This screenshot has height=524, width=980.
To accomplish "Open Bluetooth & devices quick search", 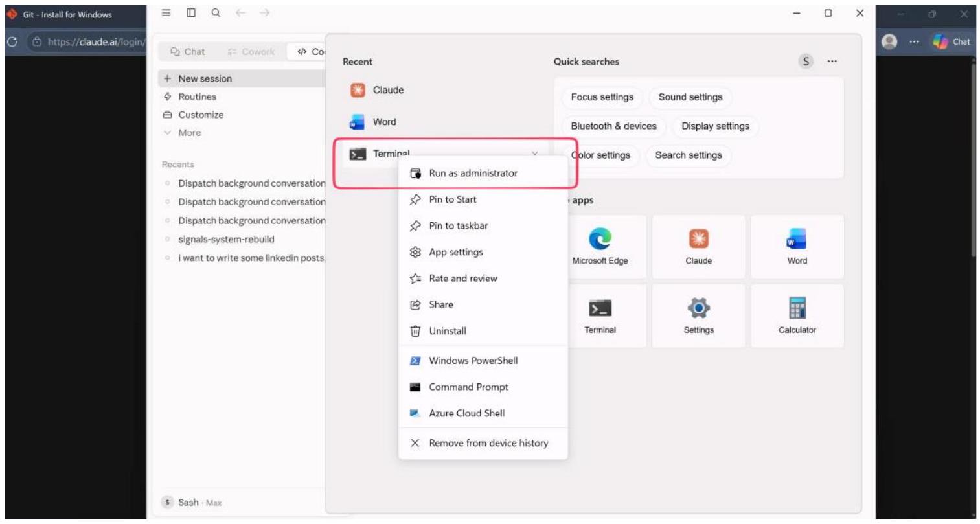I will [x=613, y=126].
